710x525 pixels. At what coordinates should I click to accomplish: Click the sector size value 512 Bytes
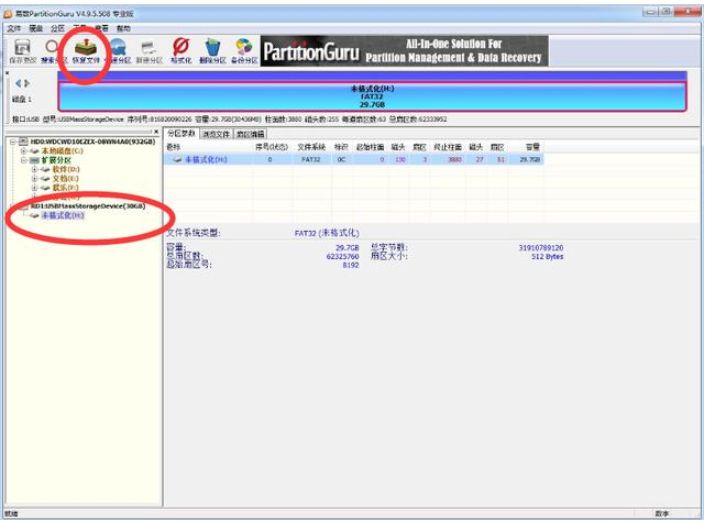coord(547,257)
